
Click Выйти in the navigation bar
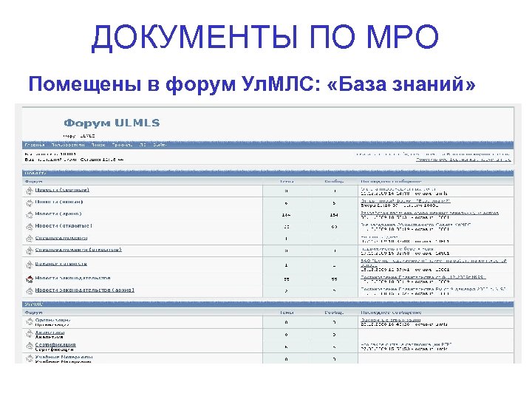point(160,145)
